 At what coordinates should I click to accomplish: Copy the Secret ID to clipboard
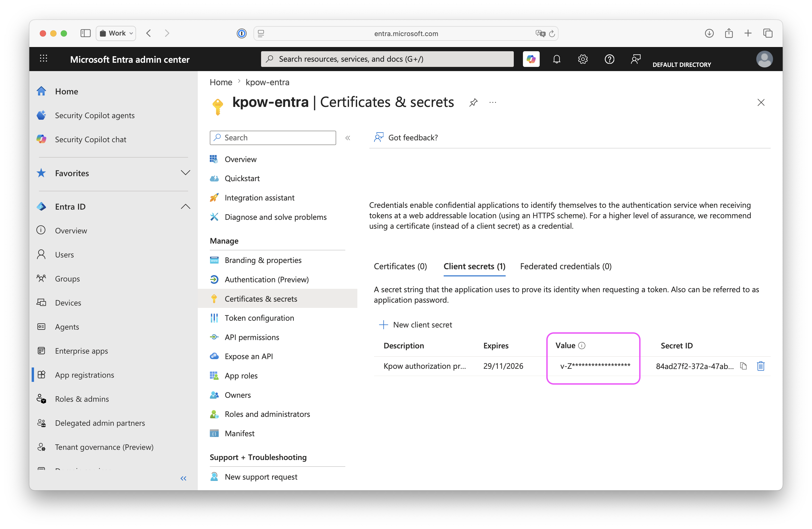[743, 366]
